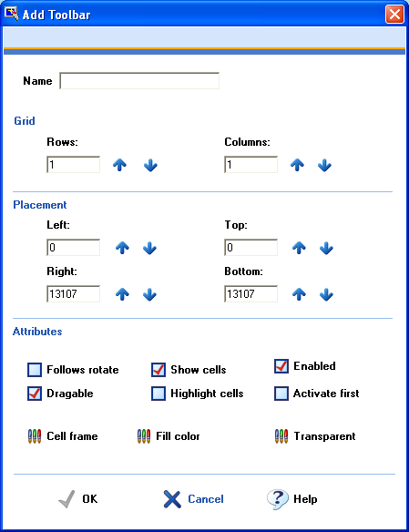Tick the Activate first checkbox

(281, 394)
